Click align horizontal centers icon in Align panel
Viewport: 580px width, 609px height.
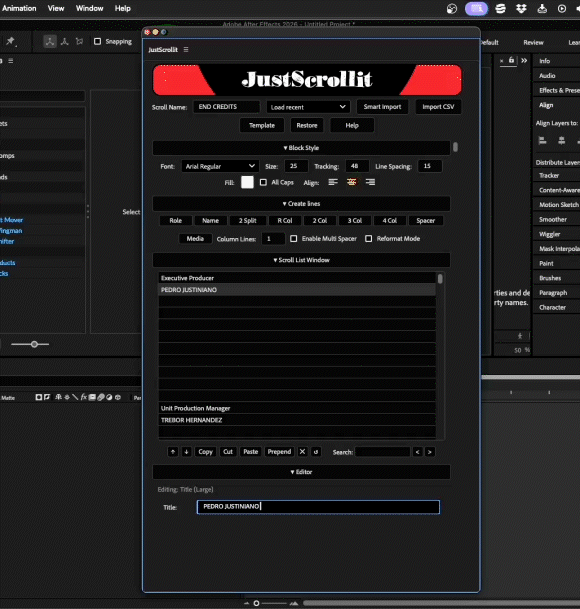point(561,141)
